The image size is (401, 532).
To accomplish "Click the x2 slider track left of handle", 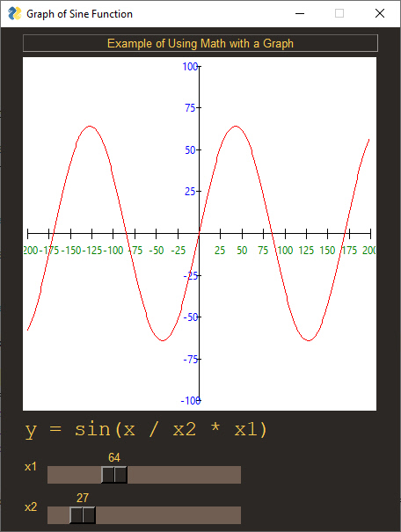I will (x=58, y=515).
